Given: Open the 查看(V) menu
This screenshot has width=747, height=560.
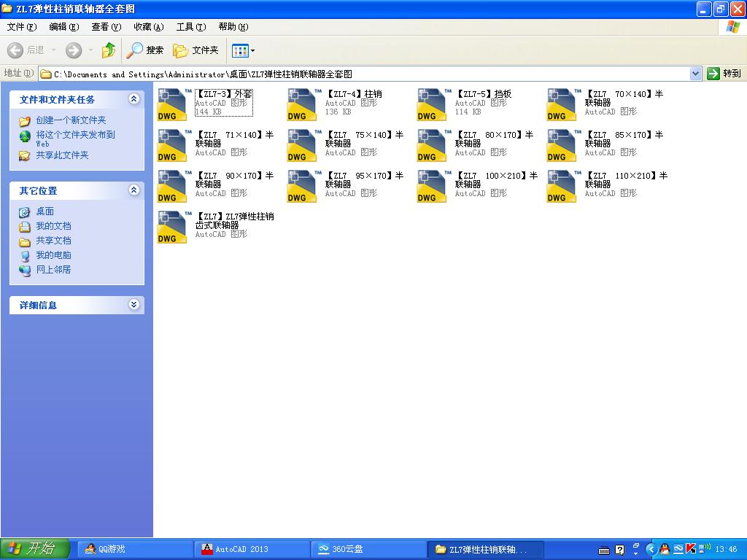Looking at the screenshot, I should click(107, 27).
